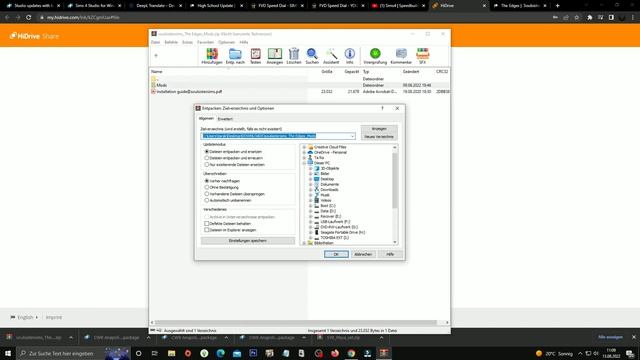The width and height of the screenshot is (640, 360).
Task: Click the dialog help question mark
Action: (382, 108)
